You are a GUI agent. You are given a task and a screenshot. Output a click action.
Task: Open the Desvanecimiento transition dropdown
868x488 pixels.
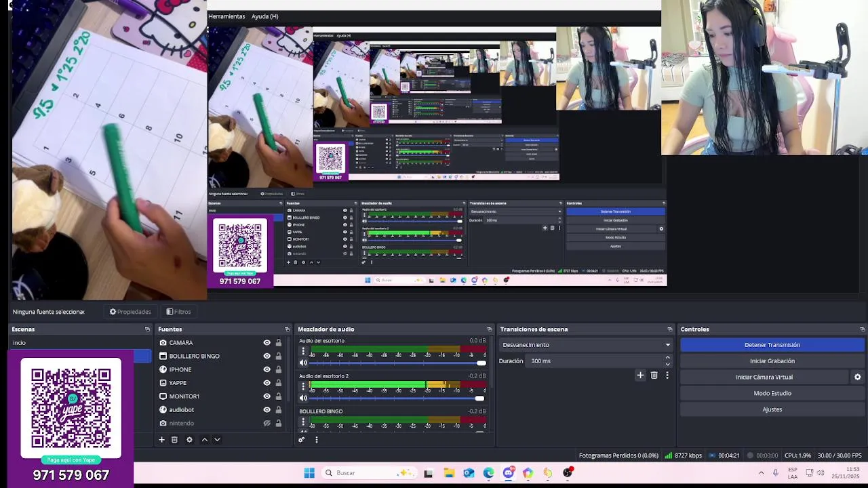click(x=586, y=345)
